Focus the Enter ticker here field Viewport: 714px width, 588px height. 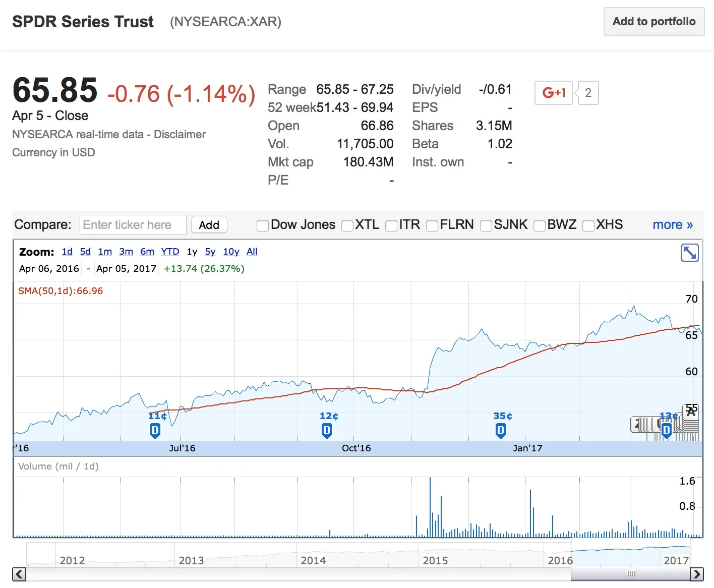click(133, 225)
